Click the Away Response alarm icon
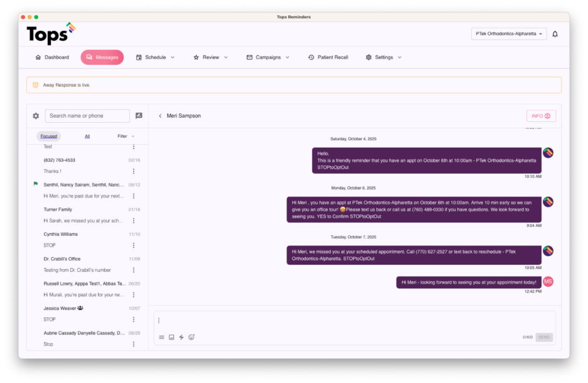 pos(36,86)
